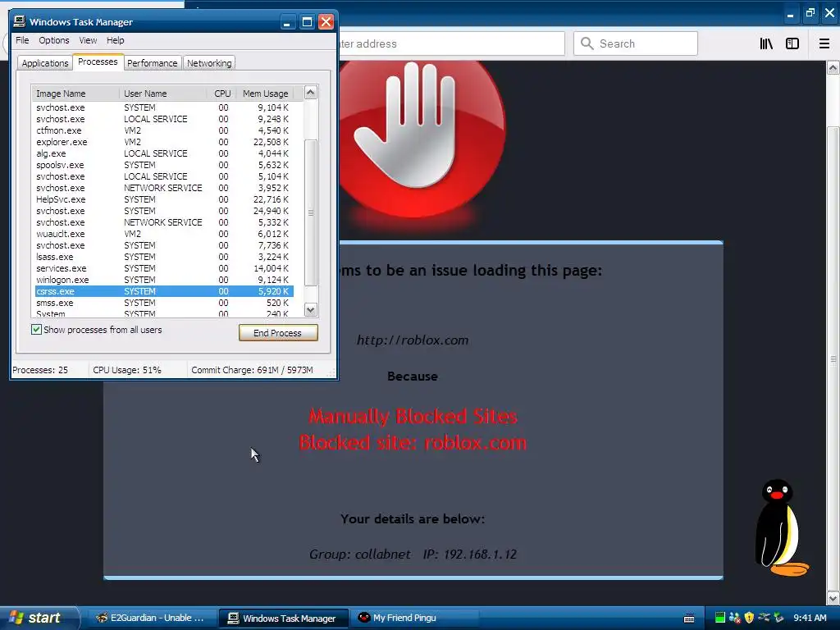Select the spoolsv.exe process row

(164, 165)
